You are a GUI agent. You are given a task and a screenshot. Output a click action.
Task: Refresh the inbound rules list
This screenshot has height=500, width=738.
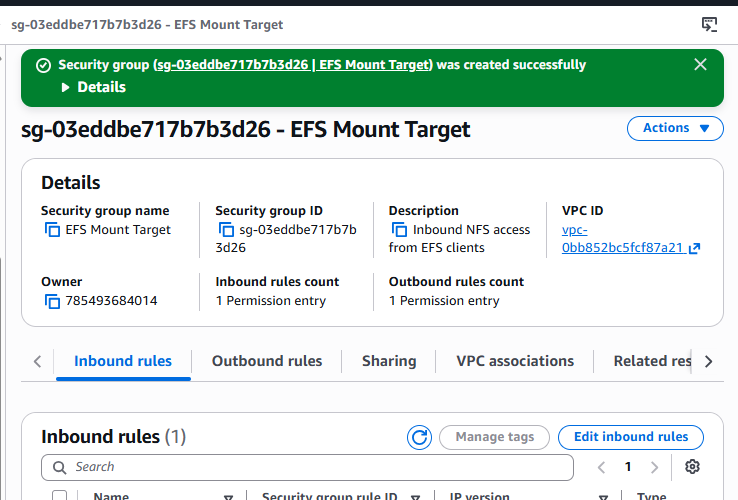pyautogui.click(x=419, y=437)
